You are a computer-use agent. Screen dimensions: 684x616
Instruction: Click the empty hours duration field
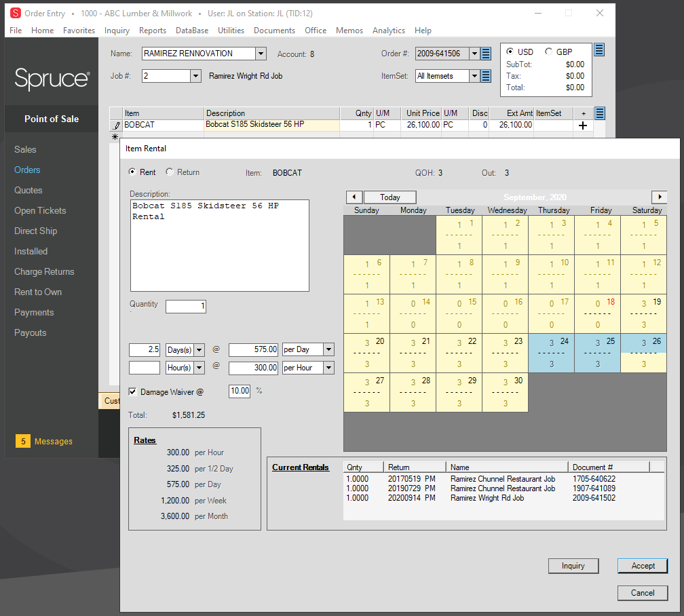tap(145, 368)
